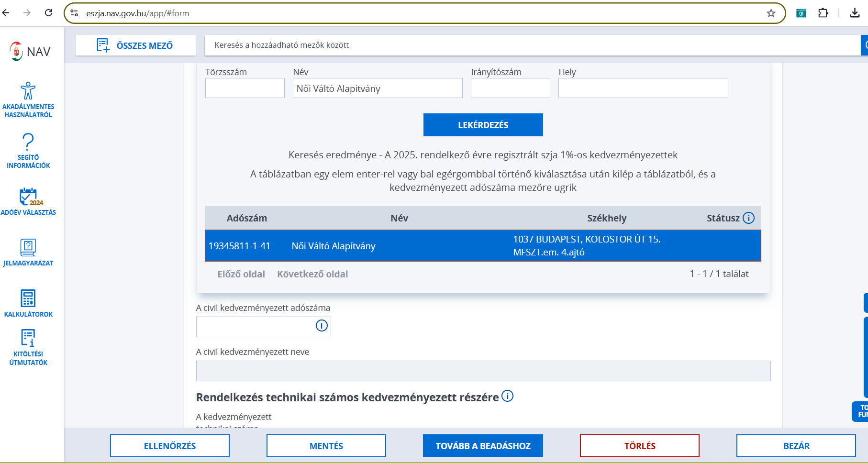Click Tovább a beadáshoz button
Viewport: 868px width, 463px height.
pyautogui.click(x=483, y=446)
